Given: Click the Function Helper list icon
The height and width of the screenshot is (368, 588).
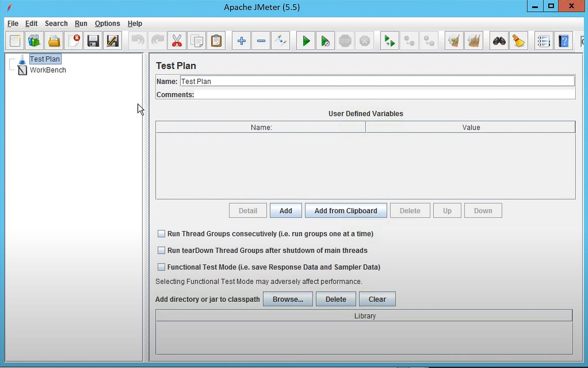Looking at the screenshot, I should pos(544,41).
